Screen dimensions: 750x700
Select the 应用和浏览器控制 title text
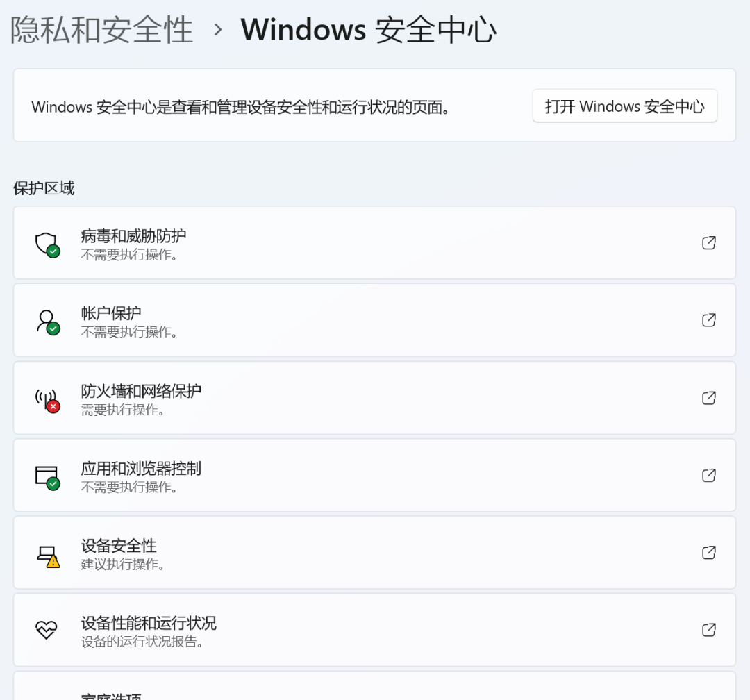pyautogui.click(x=141, y=469)
